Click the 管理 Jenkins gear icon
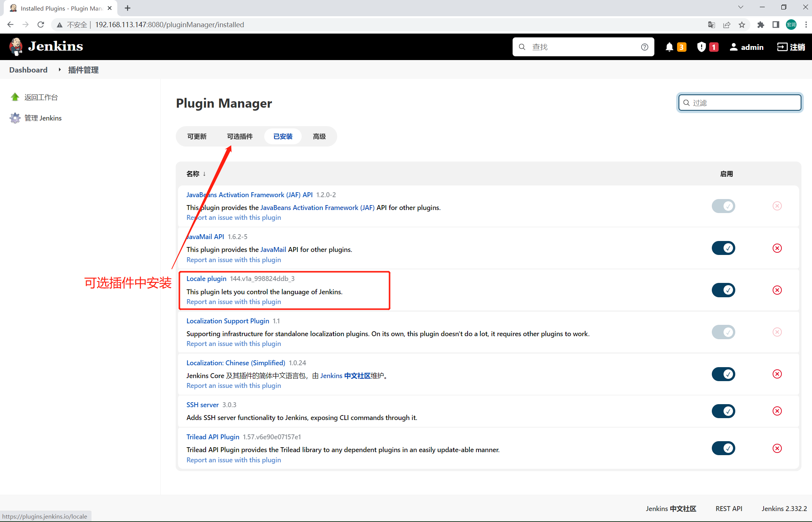The width and height of the screenshot is (812, 522). pos(15,118)
